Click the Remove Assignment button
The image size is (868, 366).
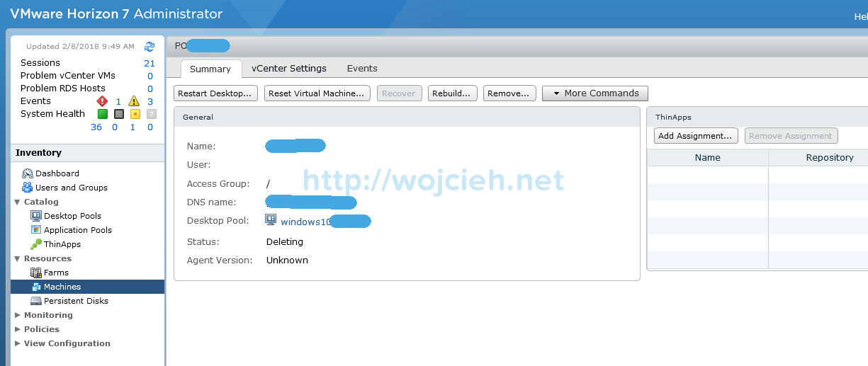point(791,136)
